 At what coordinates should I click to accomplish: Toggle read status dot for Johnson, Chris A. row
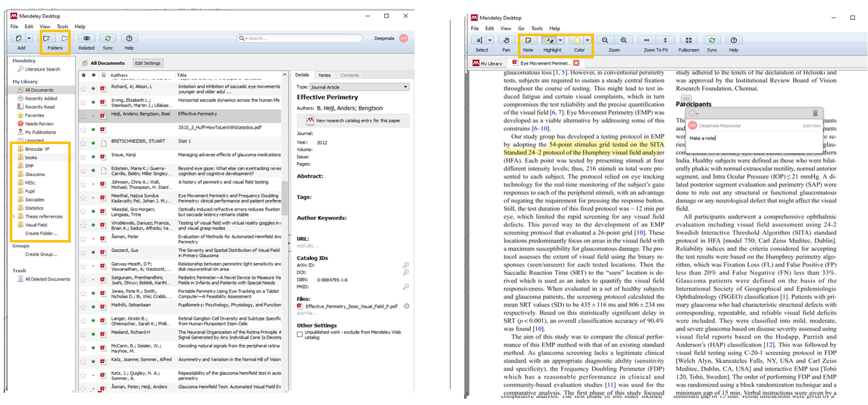click(x=93, y=185)
